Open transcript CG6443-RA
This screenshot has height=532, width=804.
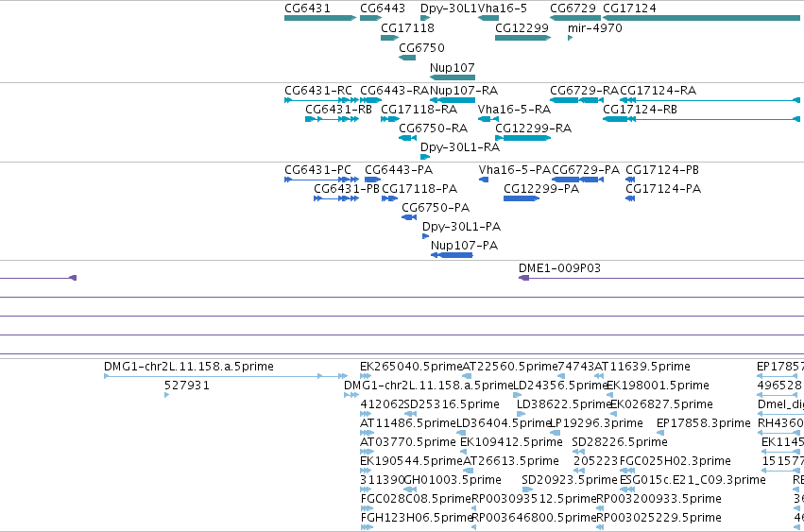click(x=394, y=91)
